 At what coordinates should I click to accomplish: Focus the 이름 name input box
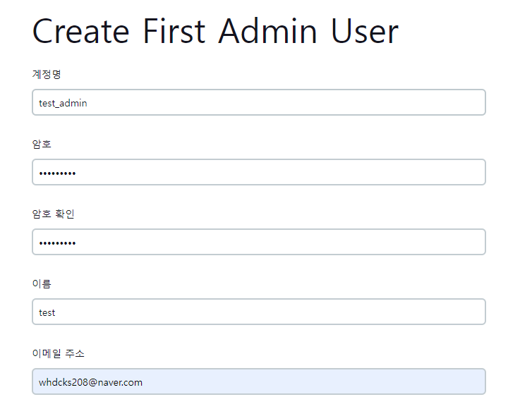coord(259,312)
